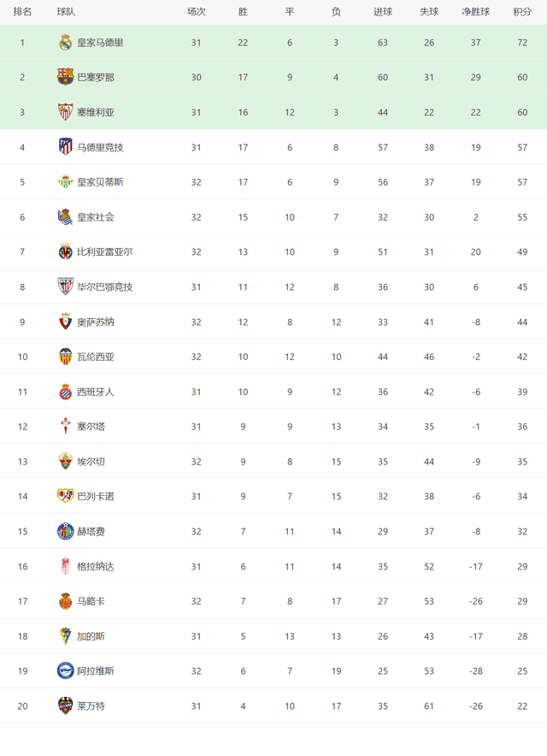Click the Alavés blue round crest

pyautogui.click(x=66, y=671)
